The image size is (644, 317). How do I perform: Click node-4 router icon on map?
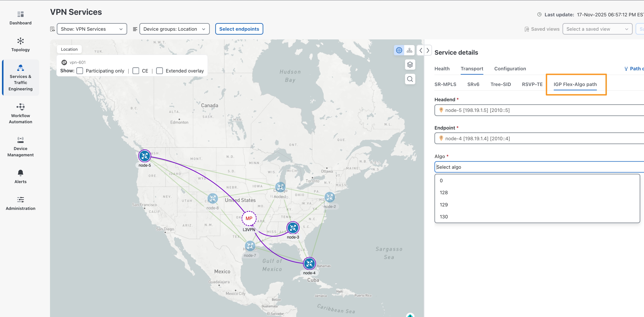[x=309, y=263]
